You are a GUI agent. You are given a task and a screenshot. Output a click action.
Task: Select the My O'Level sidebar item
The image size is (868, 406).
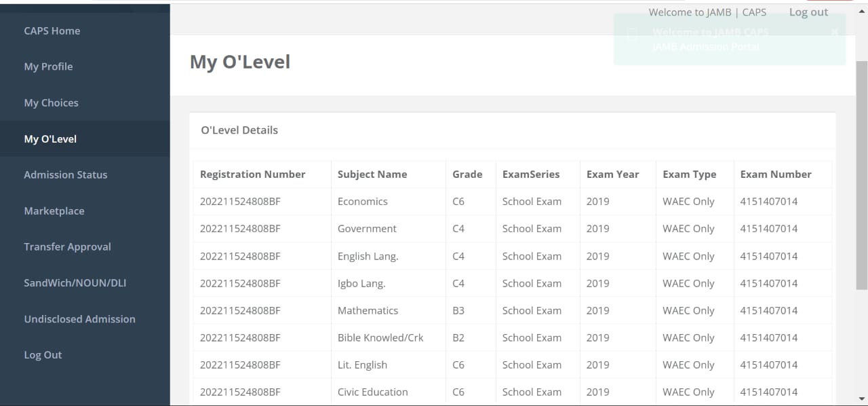[50, 139]
